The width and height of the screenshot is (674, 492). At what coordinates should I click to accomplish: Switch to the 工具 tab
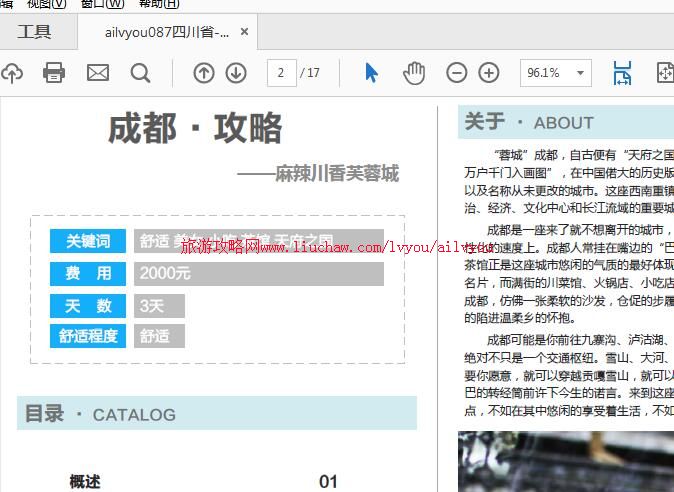(x=34, y=32)
